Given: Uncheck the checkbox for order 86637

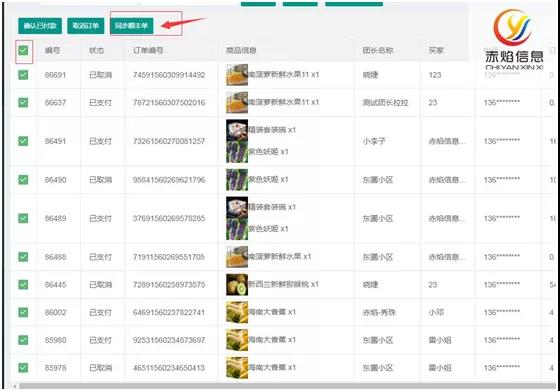Looking at the screenshot, I should tap(23, 102).
